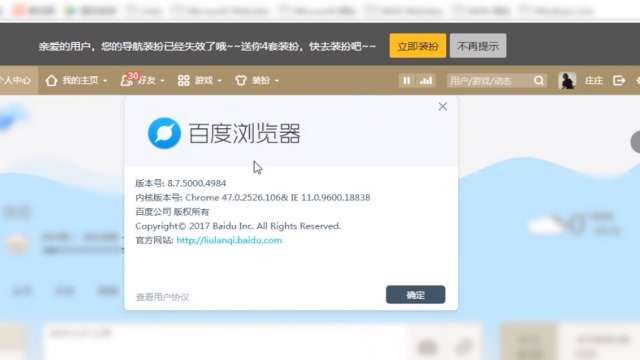Expand dropdown arrow beside 好友
This screenshot has height=360, width=640.
[x=162, y=81]
